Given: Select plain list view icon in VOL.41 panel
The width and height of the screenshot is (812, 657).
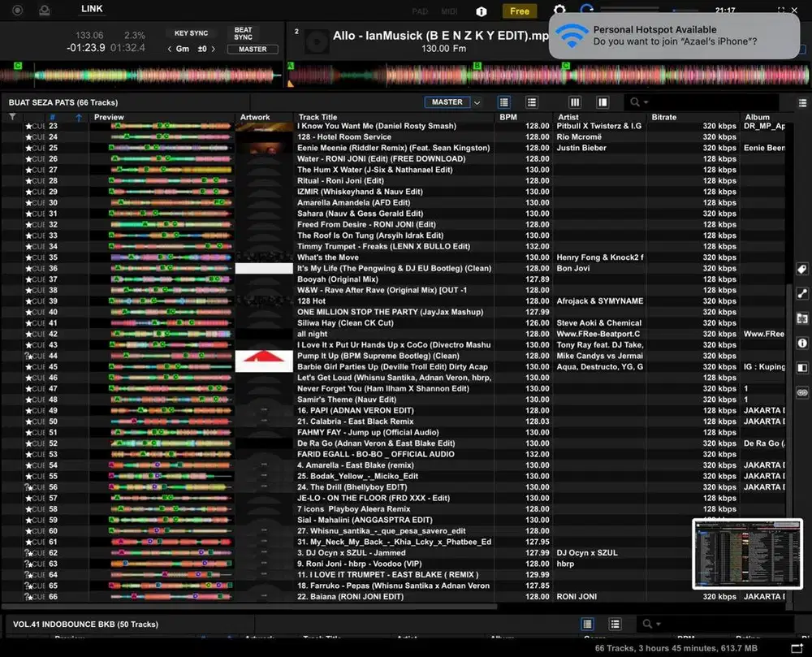Looking at the screenshot, I should pos(615,624).
